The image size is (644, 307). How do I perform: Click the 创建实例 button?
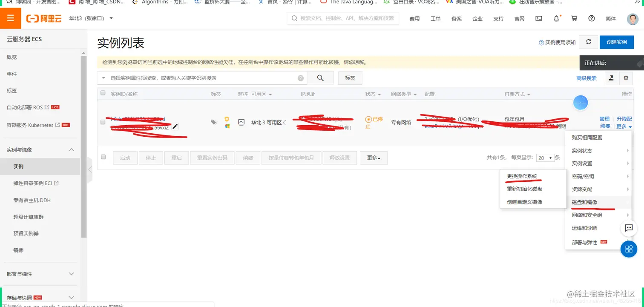pos(616,42)
